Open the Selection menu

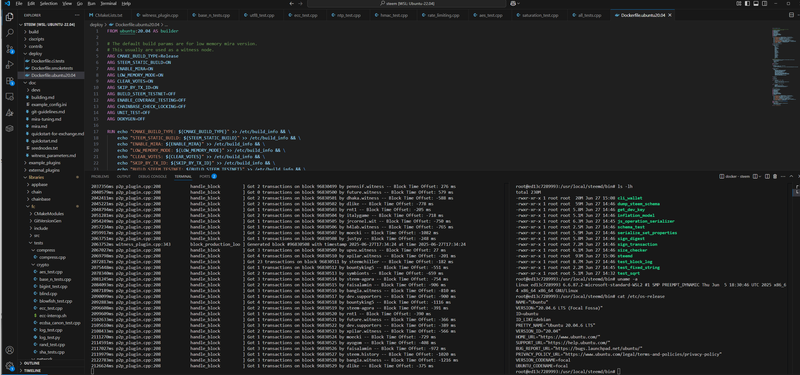click(x=49, y=3)
